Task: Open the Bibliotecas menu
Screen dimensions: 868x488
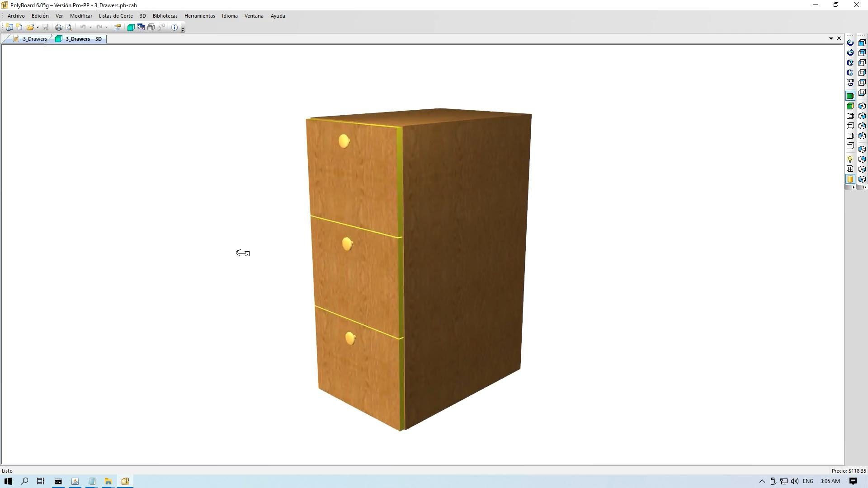Action: (165, 16)
